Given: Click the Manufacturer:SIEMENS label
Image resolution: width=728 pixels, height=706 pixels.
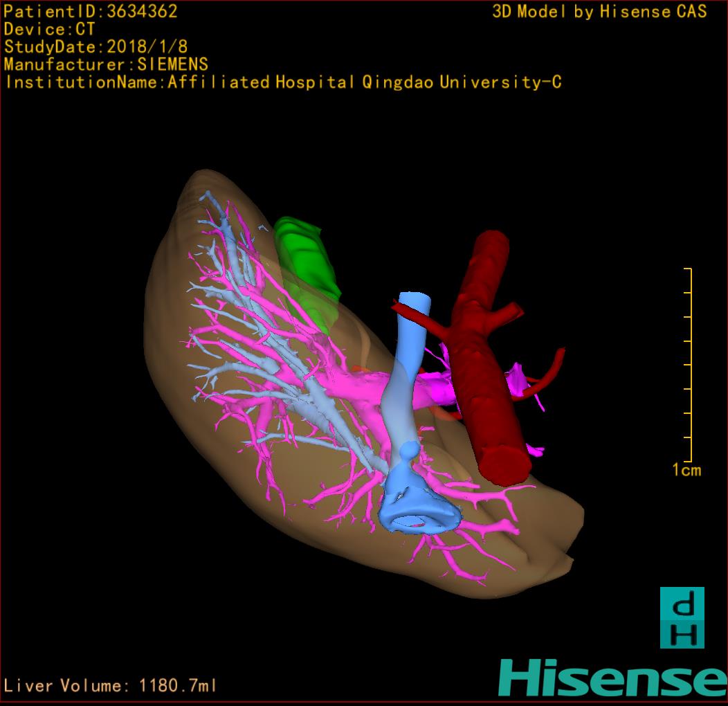Looking at the screenshot, I should (x=106, y=64).
